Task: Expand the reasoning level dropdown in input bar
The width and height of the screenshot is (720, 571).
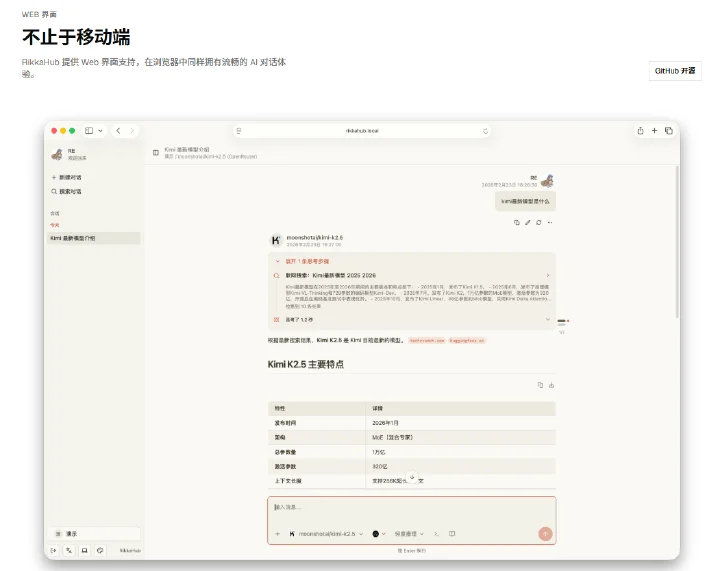Action: click(x=409, y=534)
